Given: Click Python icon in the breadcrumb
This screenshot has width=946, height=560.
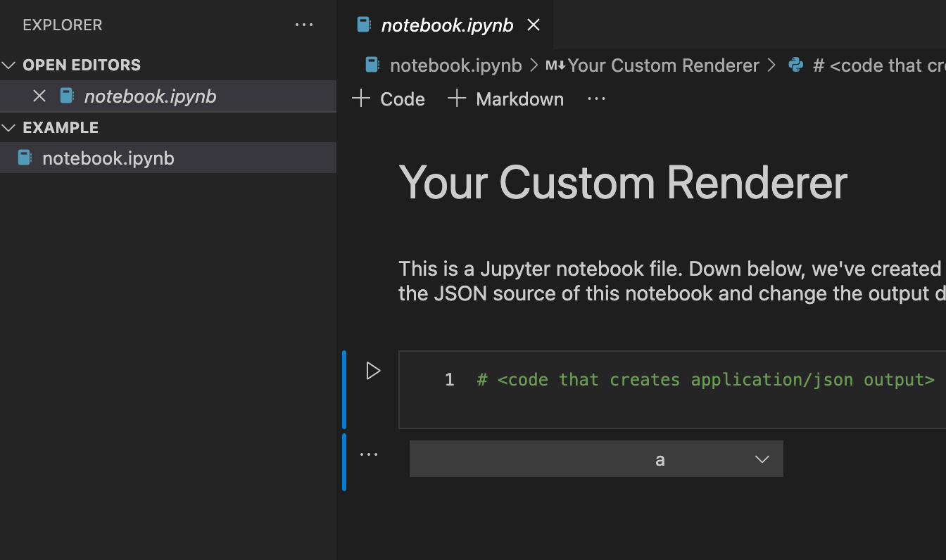Looking at the screenshot, I should pyautogui.click(x=796, y=65).
